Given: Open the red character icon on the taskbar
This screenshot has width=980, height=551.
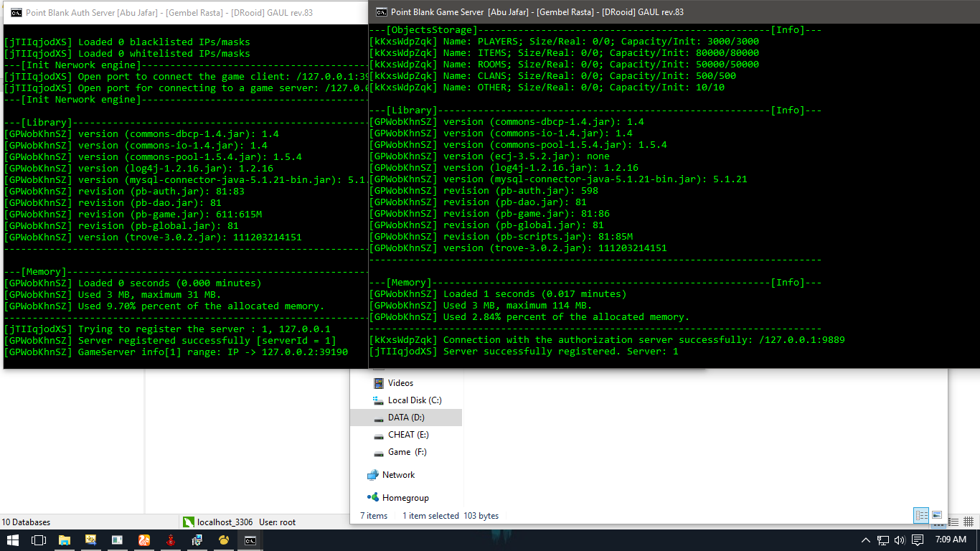Looking at the screenshot, I should [x=171, y=540].
